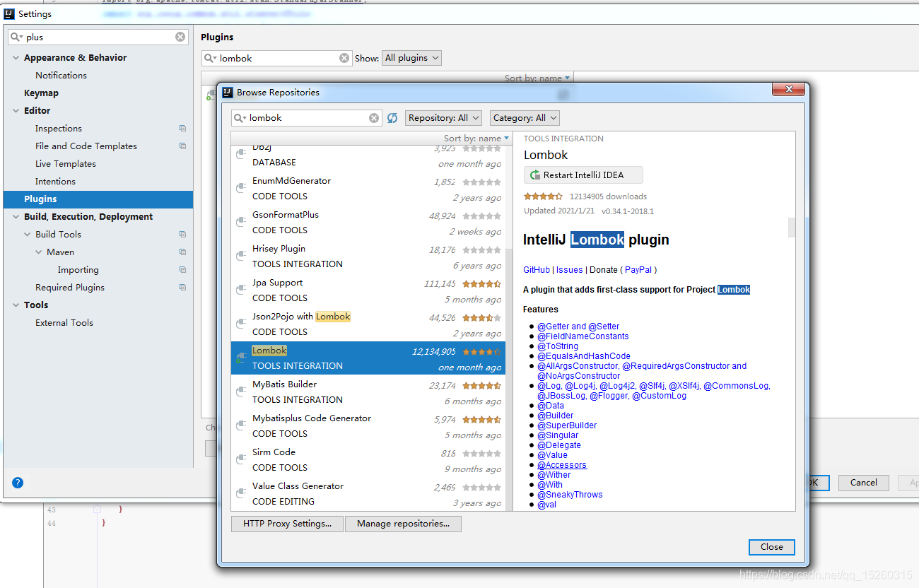This screenshot has height=588, width=919.
Task: Click the IntelliJ logo in Browse Repositories title bar
Action: click(x=228, y=93)
